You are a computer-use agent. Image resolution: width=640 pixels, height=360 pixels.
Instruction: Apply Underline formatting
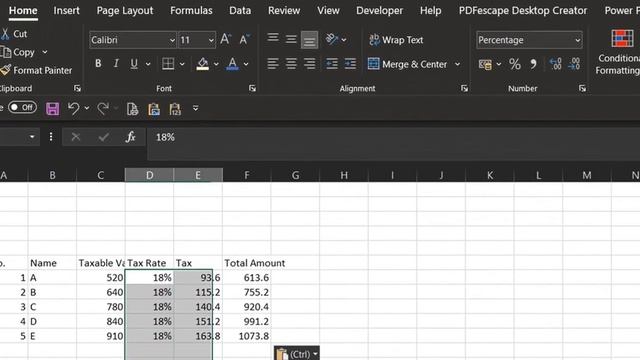point(134,64)
